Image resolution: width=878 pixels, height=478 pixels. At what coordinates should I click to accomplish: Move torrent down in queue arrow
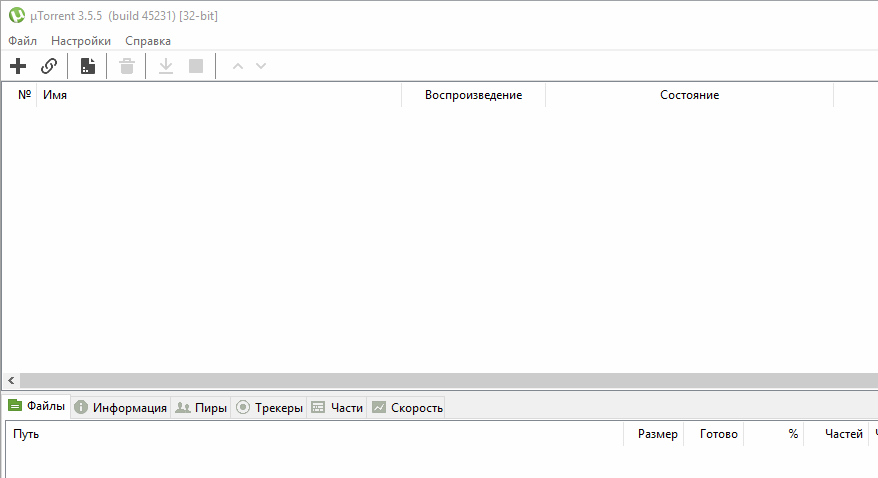click(261, 66)
